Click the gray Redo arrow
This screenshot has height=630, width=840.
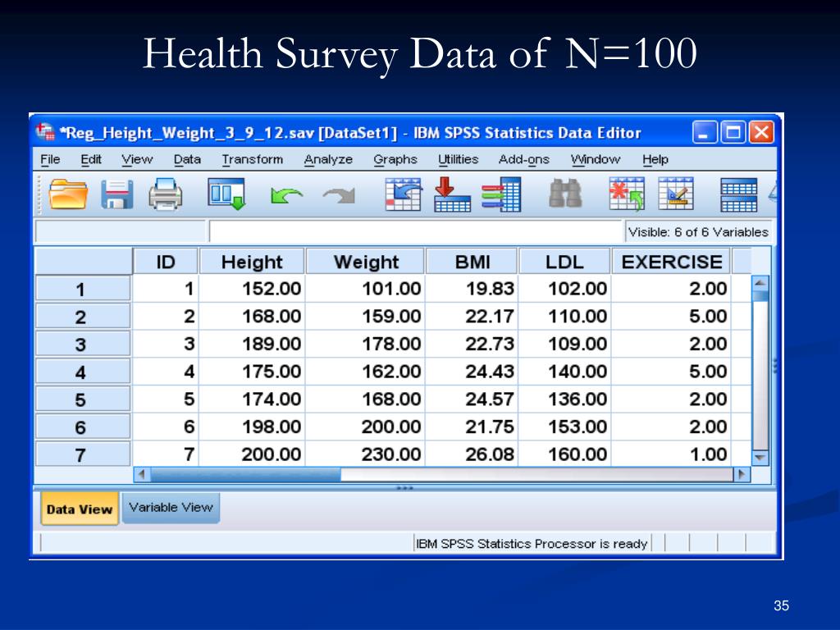[340, 195]
